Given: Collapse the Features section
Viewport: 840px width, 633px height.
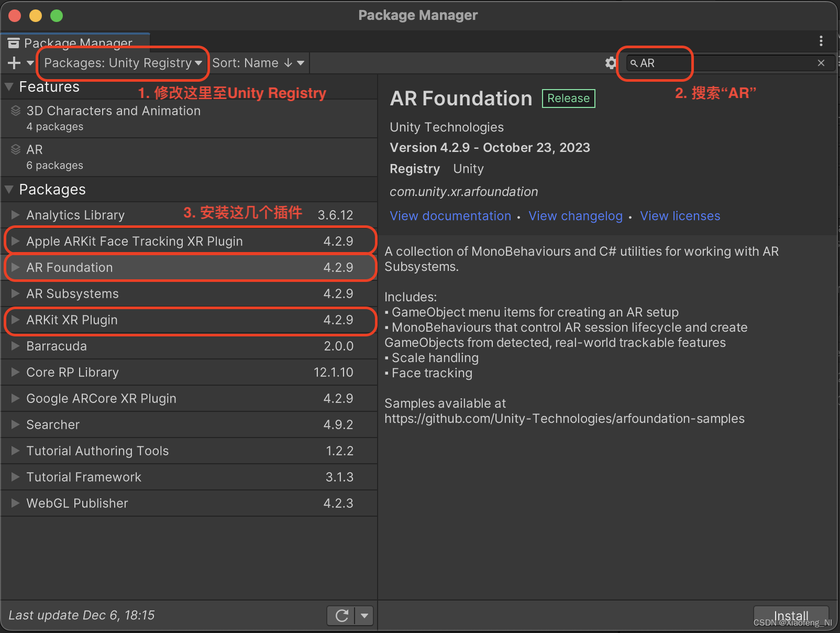Looking at the screenshot, I should tap(8, 86).
